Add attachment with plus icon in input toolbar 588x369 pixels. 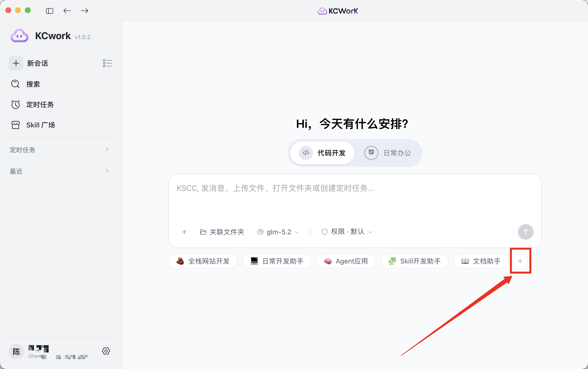(184, 232)
